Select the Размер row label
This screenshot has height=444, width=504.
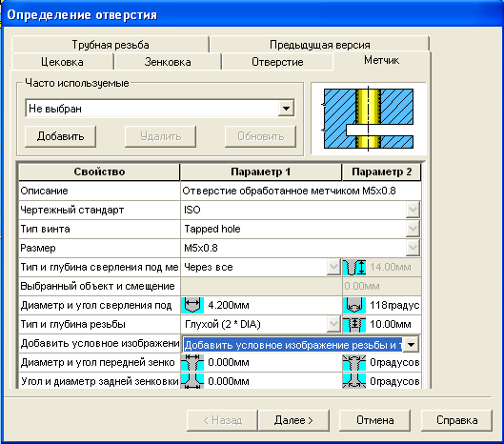pos(38,249)
